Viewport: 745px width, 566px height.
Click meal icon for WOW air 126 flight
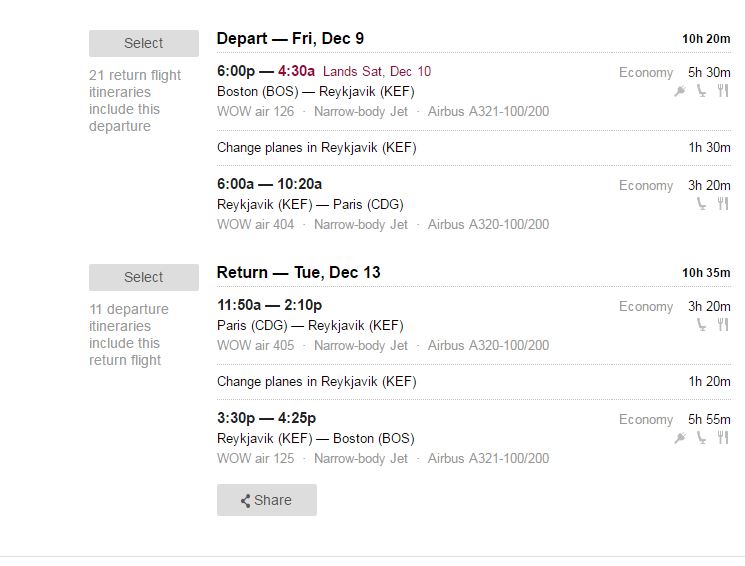723,90
